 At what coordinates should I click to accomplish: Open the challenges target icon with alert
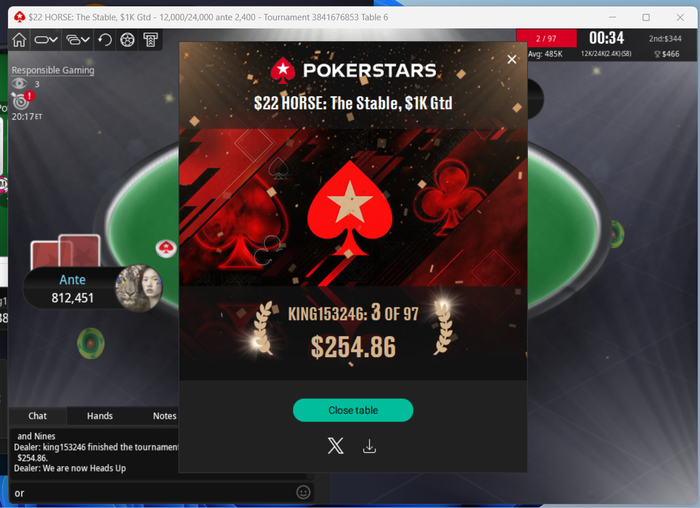point(21,101)
